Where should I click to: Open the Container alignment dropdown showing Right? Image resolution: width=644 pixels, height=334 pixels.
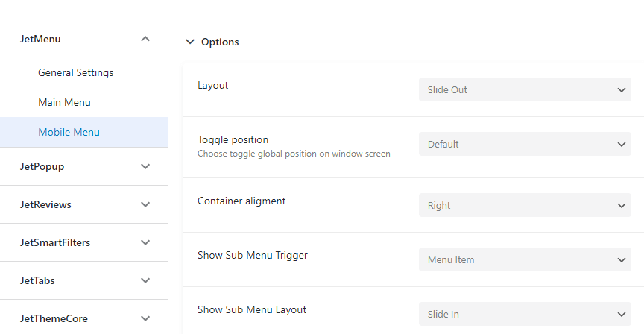(525, 206)
